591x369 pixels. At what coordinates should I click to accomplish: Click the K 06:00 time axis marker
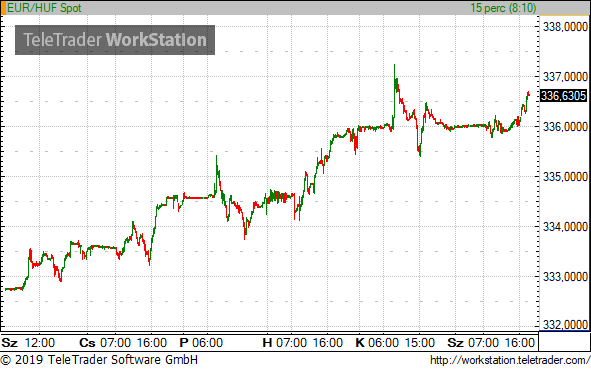click(377, 343)
